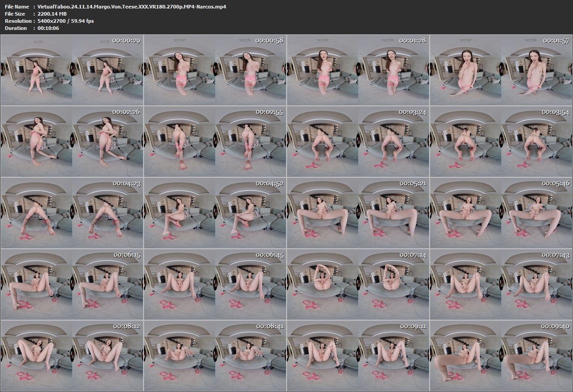573x392 pixels.
Task: Click the frame stamped 00:02:55
Action: [x=215, y=141]
